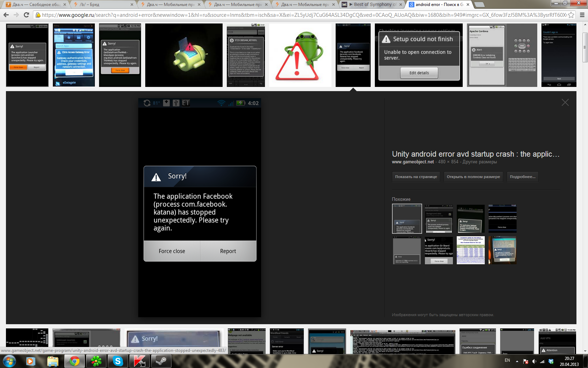Click 'Показать на странице' button
588x368 pixels.
tap(416, 177)
